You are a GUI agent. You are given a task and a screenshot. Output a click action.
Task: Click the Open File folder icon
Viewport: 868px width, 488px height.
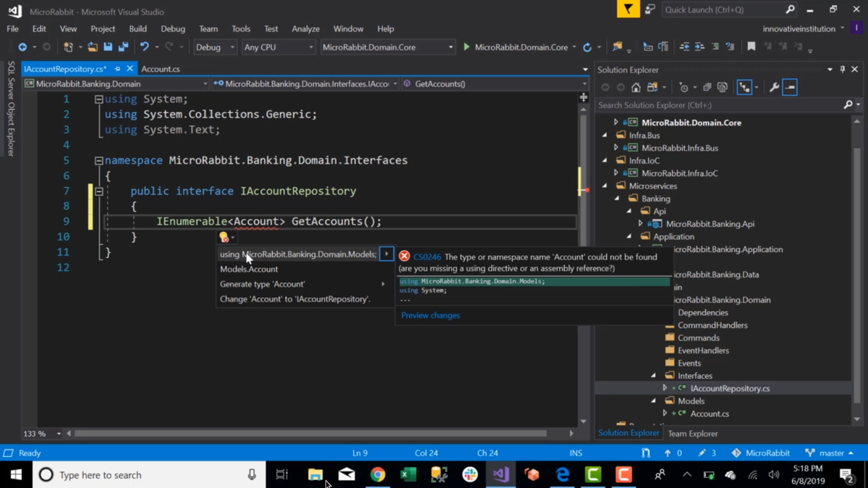pyautogui.click(x=93, y=47)
